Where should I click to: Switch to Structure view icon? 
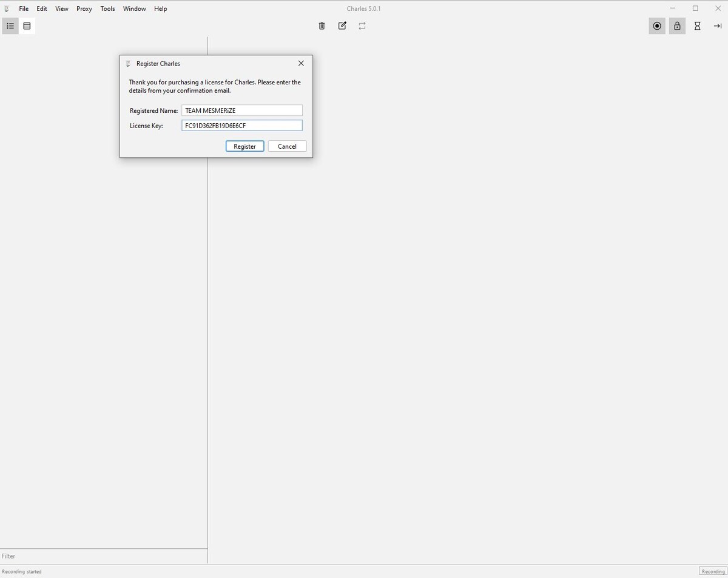[10, 26]
